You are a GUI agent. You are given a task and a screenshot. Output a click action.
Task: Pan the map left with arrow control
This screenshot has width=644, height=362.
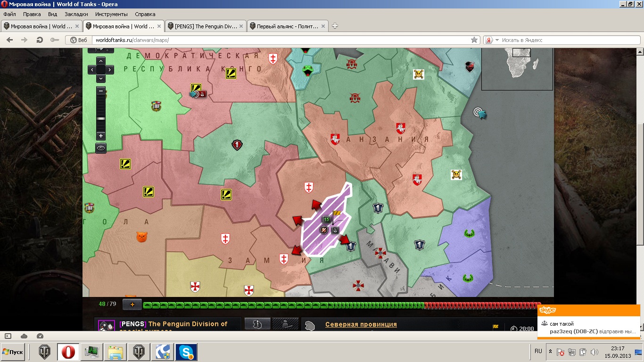click(92, 70)
